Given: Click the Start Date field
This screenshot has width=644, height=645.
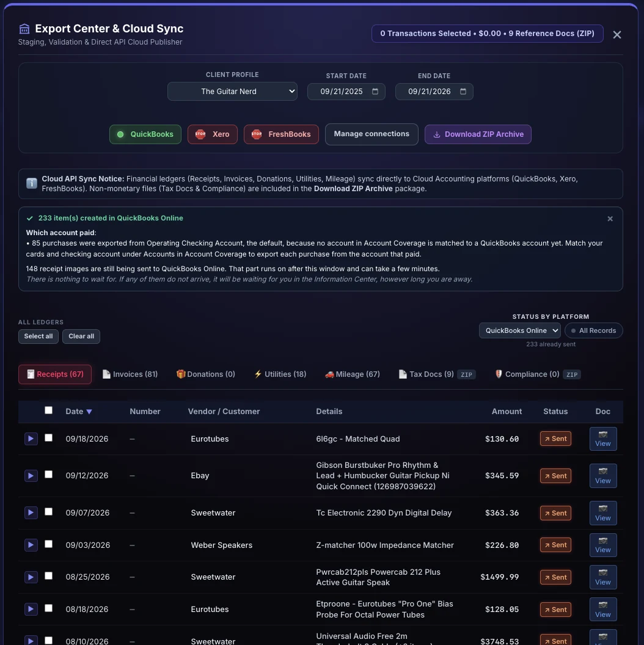Looking at the screenshot, I should tap(346, 92).
